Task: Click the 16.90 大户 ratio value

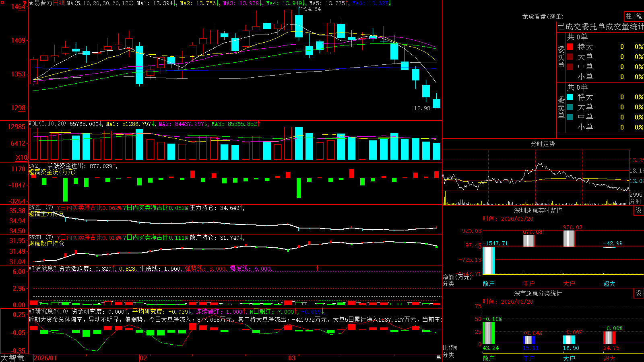Action: click(571, 348)
